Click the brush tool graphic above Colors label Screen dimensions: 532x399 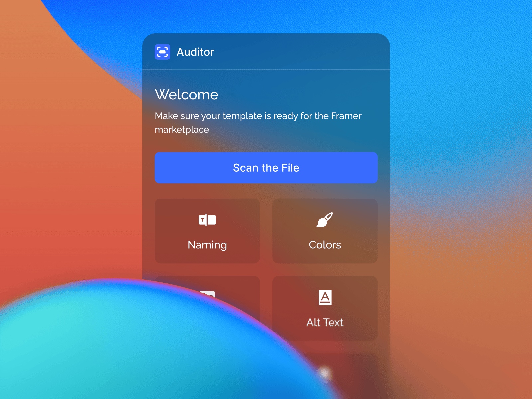[x=325, y=220]
